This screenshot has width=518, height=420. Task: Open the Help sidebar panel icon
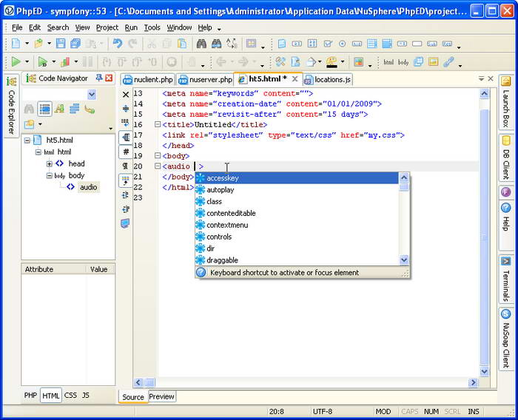[505, 208]
